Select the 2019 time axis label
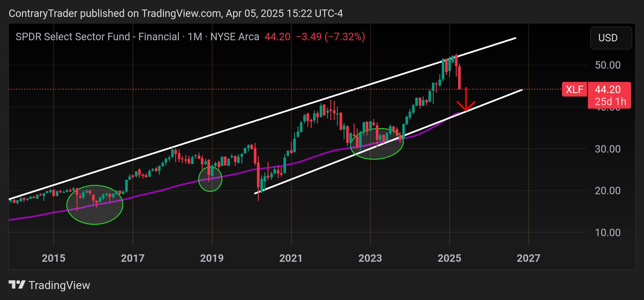644x300 pixels. pos(212,258)
